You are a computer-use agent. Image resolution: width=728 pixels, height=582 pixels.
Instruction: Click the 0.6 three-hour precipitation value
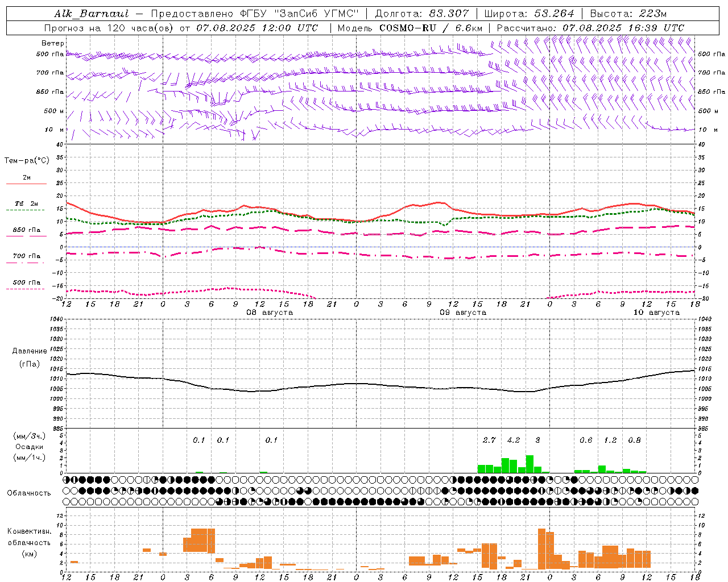pos(586,440)
